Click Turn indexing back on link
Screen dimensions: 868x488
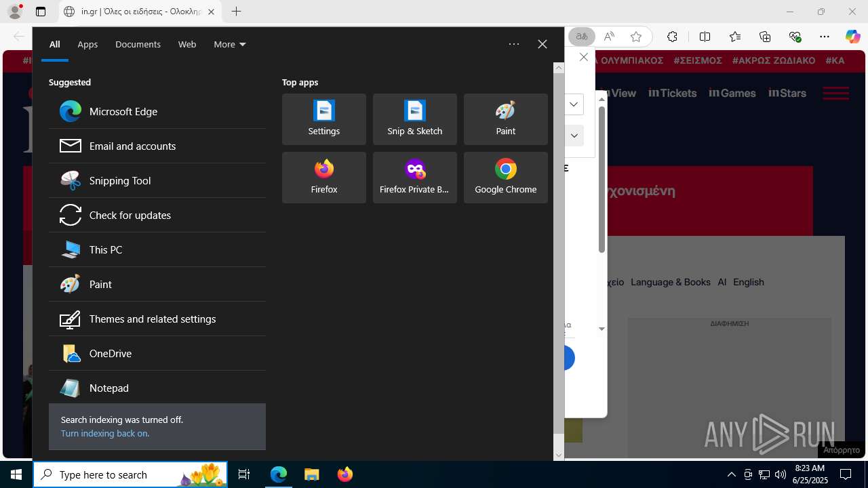tap(105, 433)
